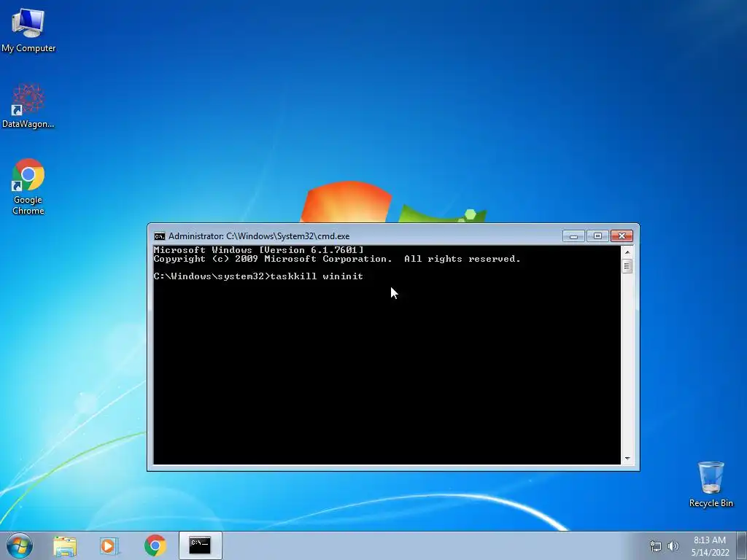Open Windows Explorer from the taskbar

[x=65, y=545]
